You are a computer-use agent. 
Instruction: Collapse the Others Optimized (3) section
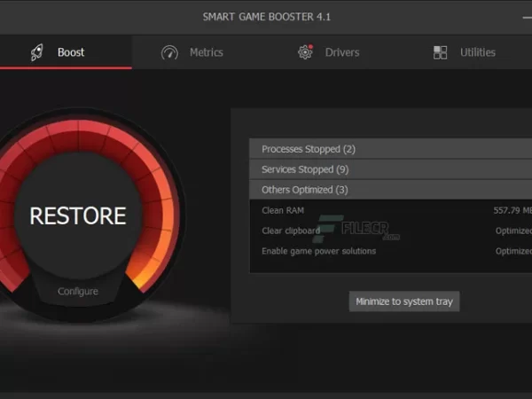click(x=390, y=190)
